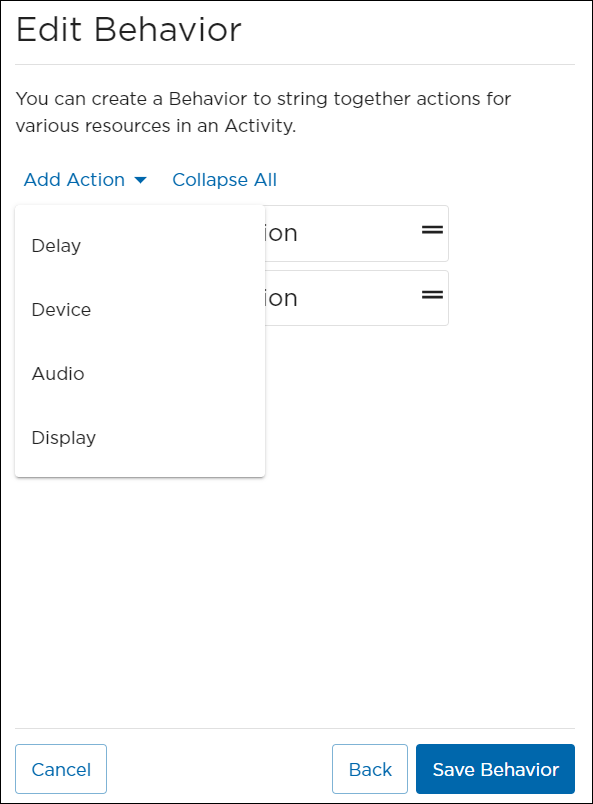Cancel editing the behavior
The height and width of the screenshot is (804, 593).
[x=61, y=769]
